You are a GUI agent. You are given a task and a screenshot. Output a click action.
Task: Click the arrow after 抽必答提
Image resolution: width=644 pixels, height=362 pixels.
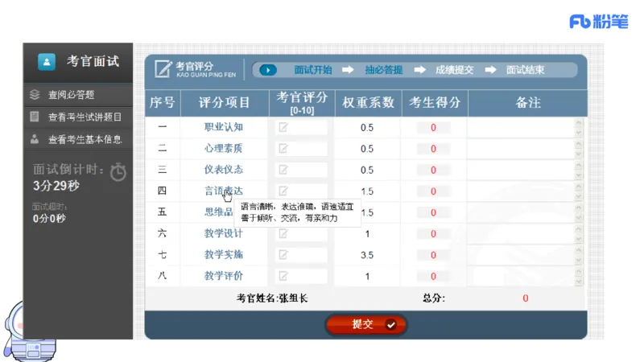coord(419,70)
